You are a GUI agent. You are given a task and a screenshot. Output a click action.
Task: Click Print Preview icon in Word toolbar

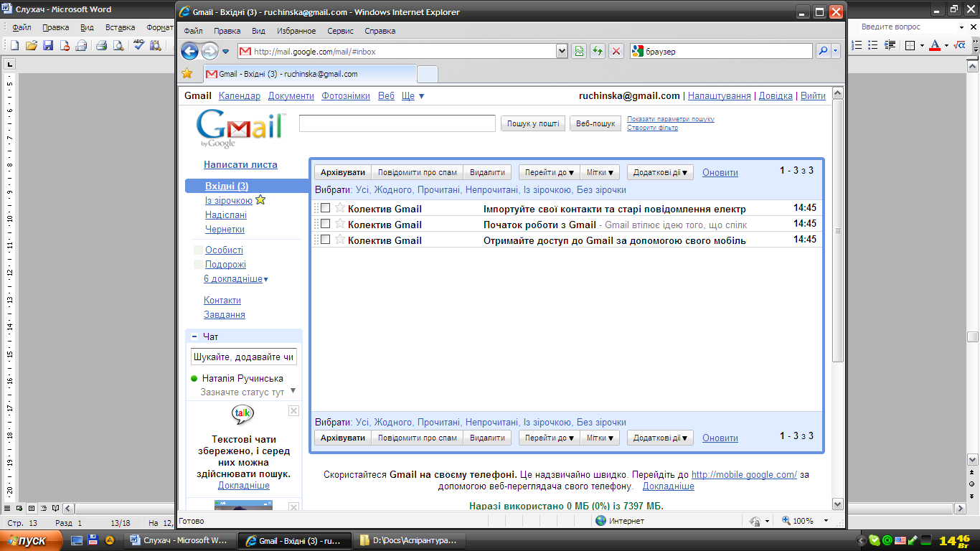[118, 45]
